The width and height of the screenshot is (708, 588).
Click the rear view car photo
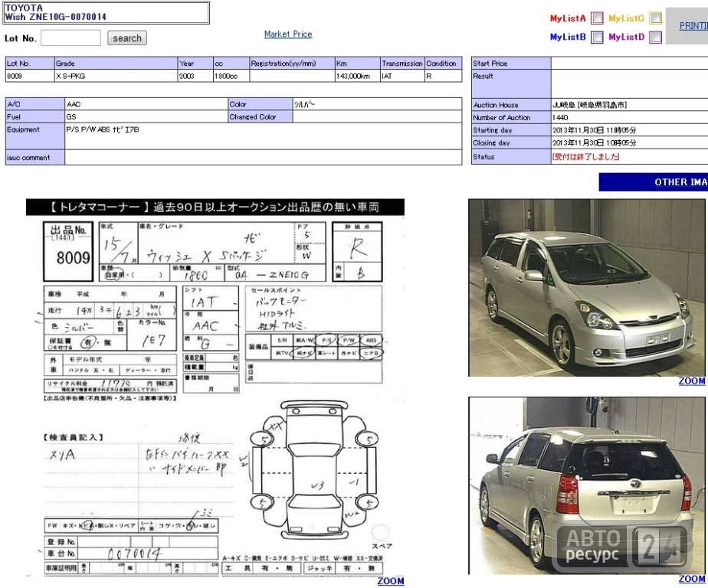(x=586, y=485)
